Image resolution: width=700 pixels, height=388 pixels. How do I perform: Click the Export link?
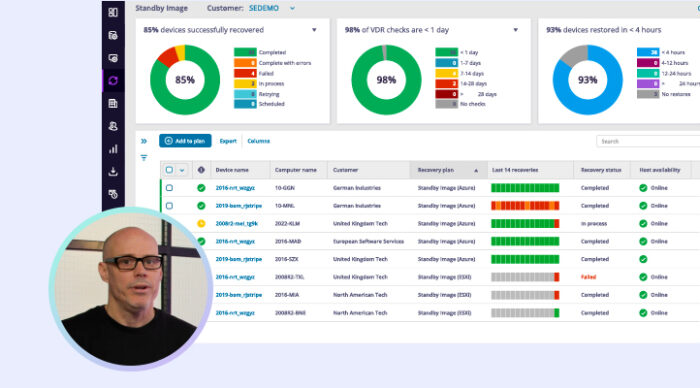(x=228, y=141)
